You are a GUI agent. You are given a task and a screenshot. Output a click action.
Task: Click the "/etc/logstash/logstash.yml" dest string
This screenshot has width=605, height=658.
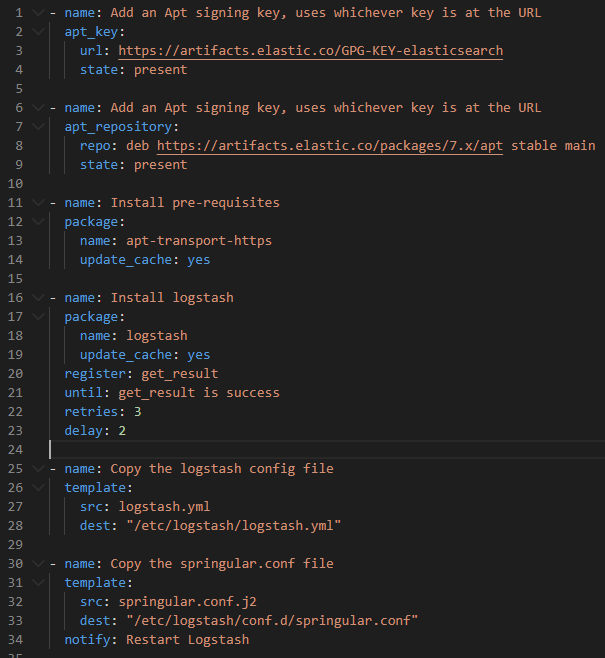(x=234, y=526)
